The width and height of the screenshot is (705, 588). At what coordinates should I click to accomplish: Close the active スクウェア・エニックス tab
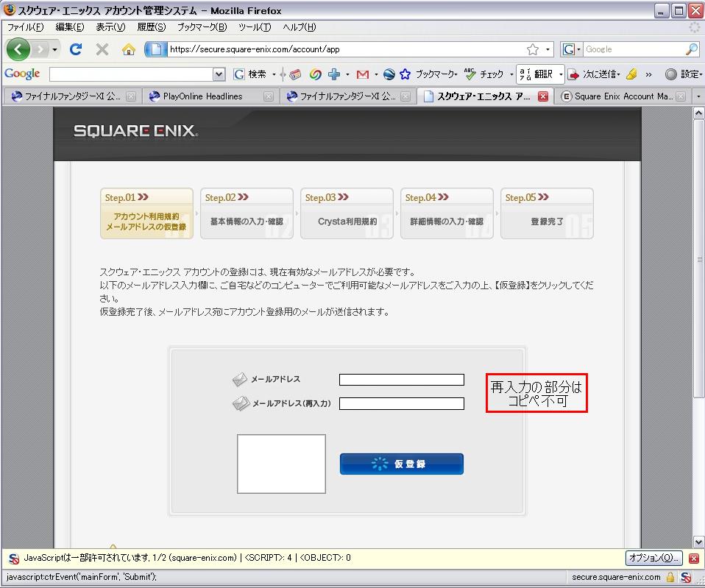(543, 96)
